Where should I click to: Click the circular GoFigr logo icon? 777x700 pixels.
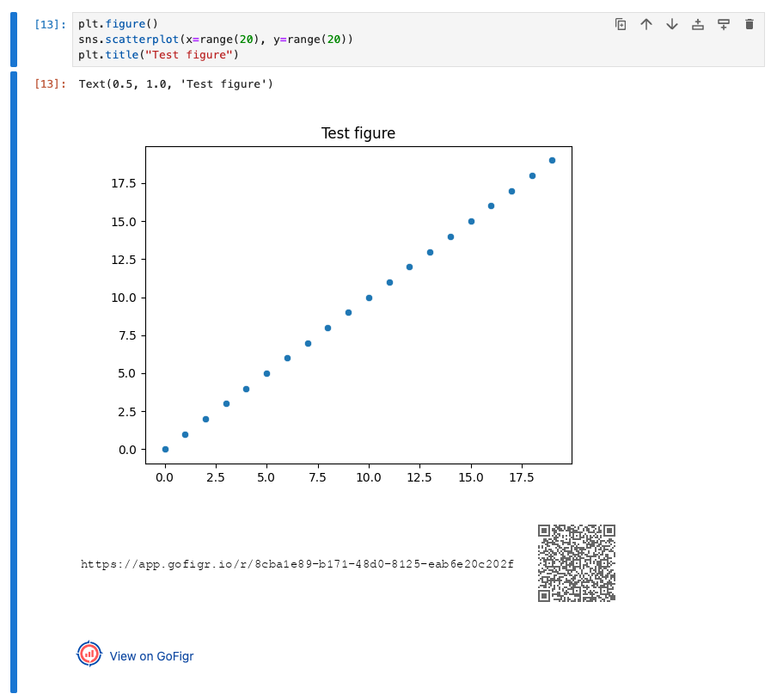pos(89,654)
